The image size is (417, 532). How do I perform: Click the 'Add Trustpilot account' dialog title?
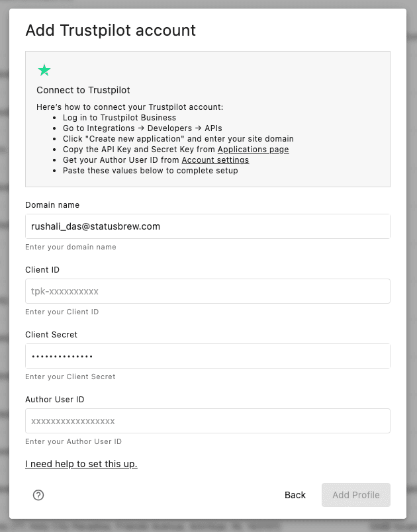tap(111, 30)
